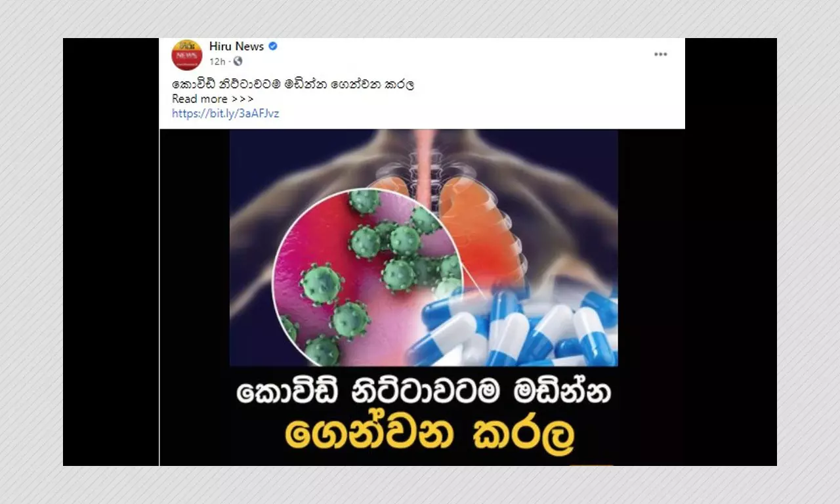The height and width of the screenshot is (504, 840).
Task: Open the three-dot post options menu
Action: point(660,54)
